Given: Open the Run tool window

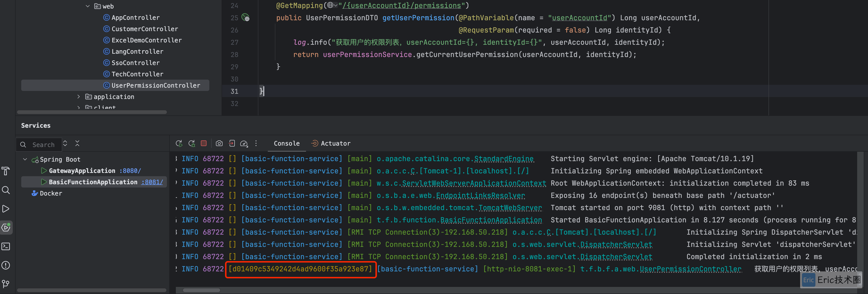Looking at the screenshot, I should coord(6,209).
